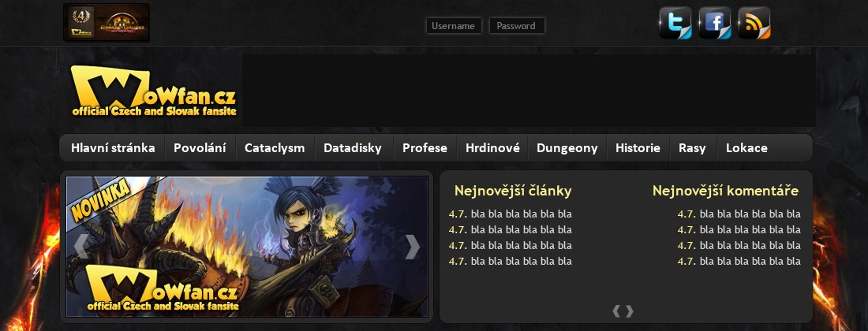Open the Facebook social icon
The image size is (868, 331).
[715, 23]
